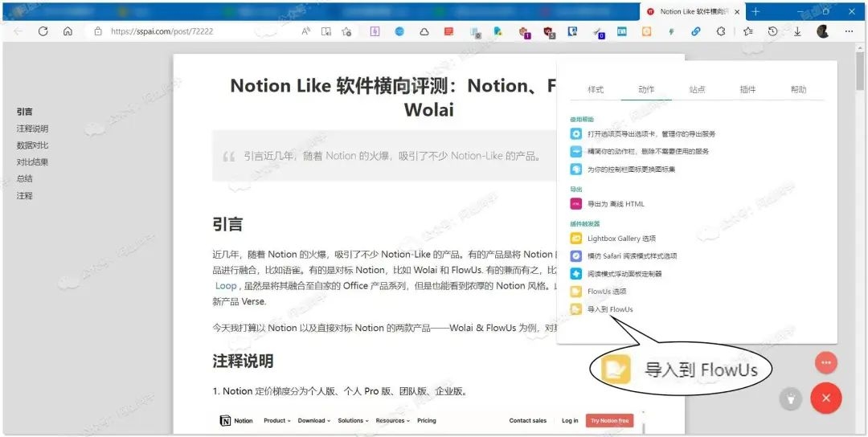Click the 引言 section heading
This screenshot has width=868, height=437.
pyautogui.click(x=227, y=225)
